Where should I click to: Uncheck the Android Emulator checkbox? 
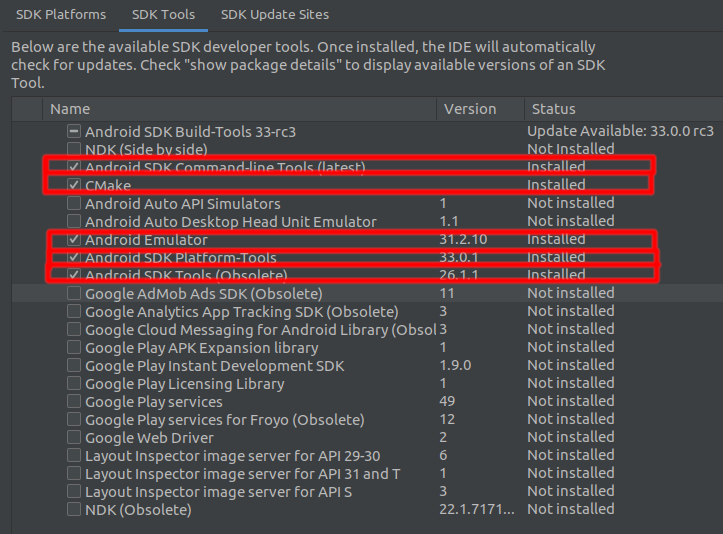pyautogui.click(x=74, y=239)
